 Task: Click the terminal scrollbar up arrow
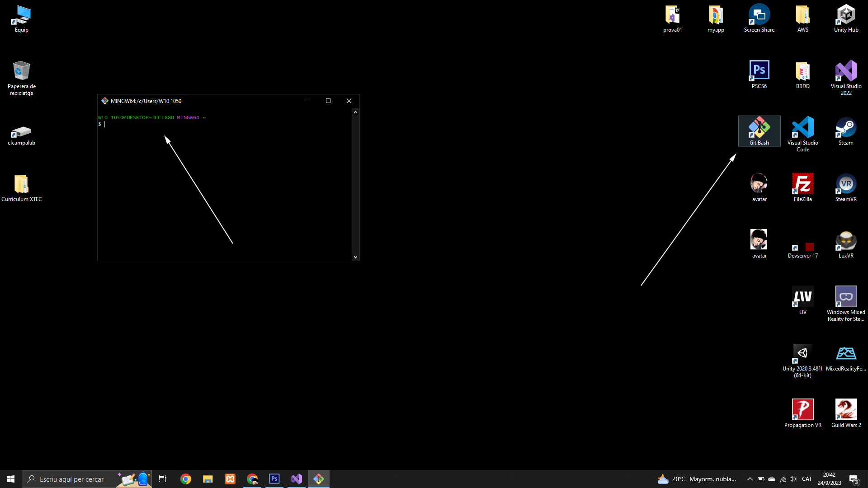pyautogui.click(x=355, y=112)
